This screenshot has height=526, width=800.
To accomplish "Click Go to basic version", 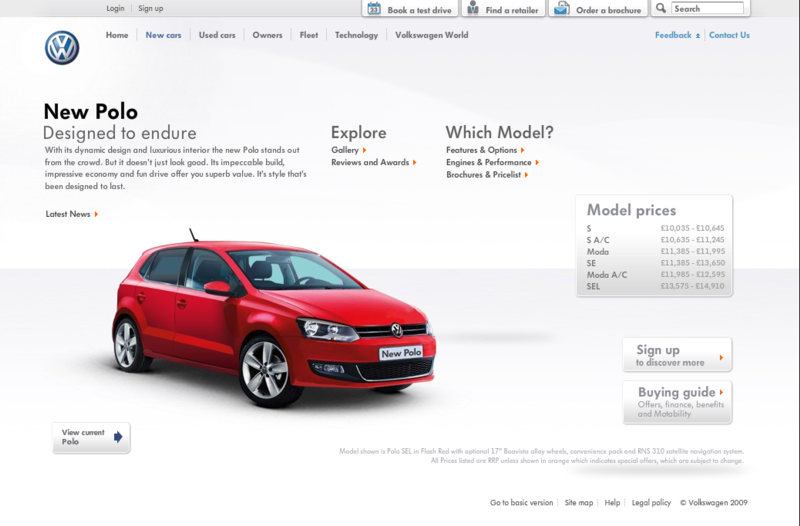I will pos(521,503).
